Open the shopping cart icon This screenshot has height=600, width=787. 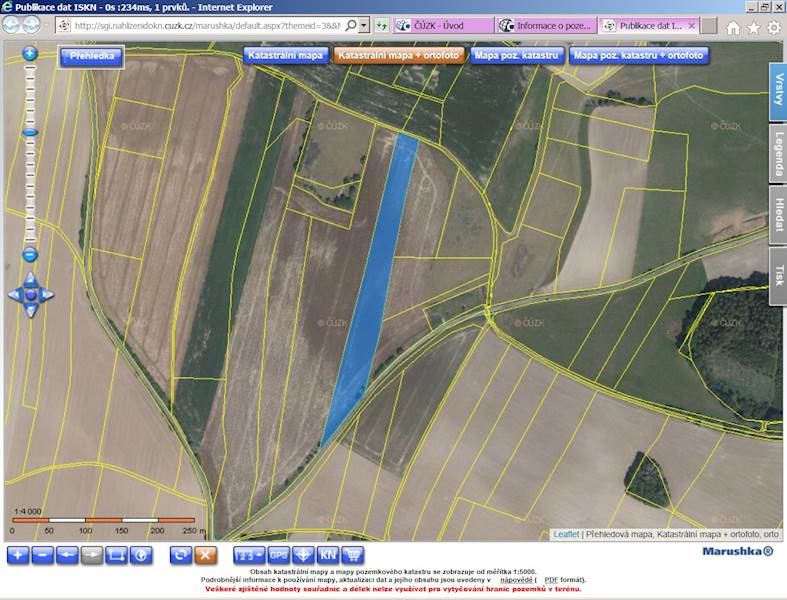tap(353, 554)
